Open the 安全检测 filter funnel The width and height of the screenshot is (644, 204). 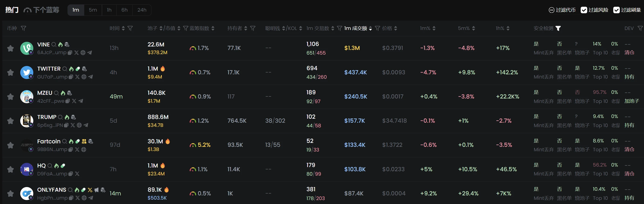(558, 29)
